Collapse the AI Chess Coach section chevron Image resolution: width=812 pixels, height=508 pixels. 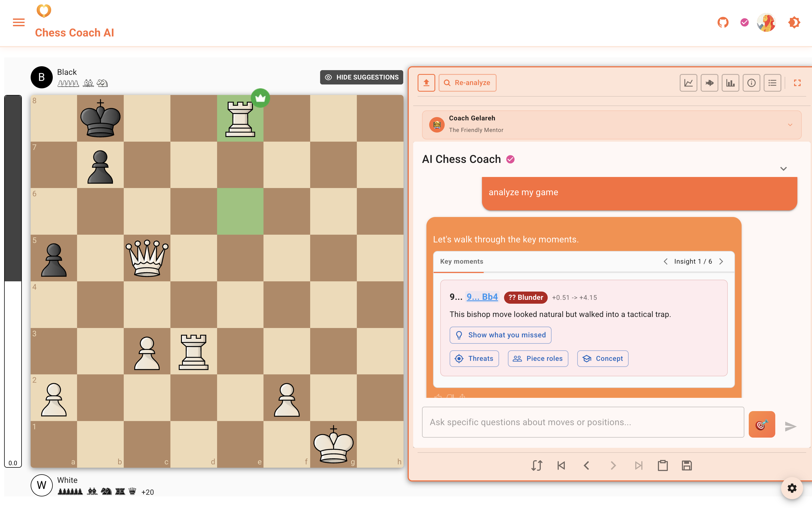[784, 169]
